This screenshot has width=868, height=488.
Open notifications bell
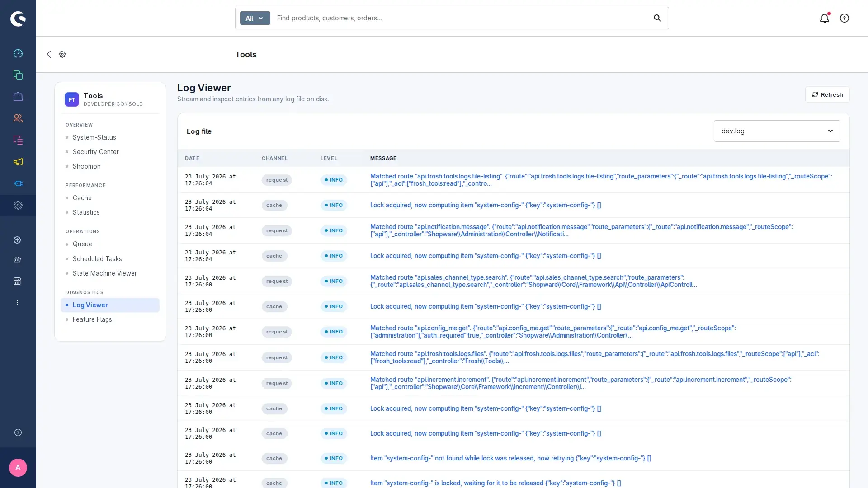pyautogui.click(x=825, y=18)
